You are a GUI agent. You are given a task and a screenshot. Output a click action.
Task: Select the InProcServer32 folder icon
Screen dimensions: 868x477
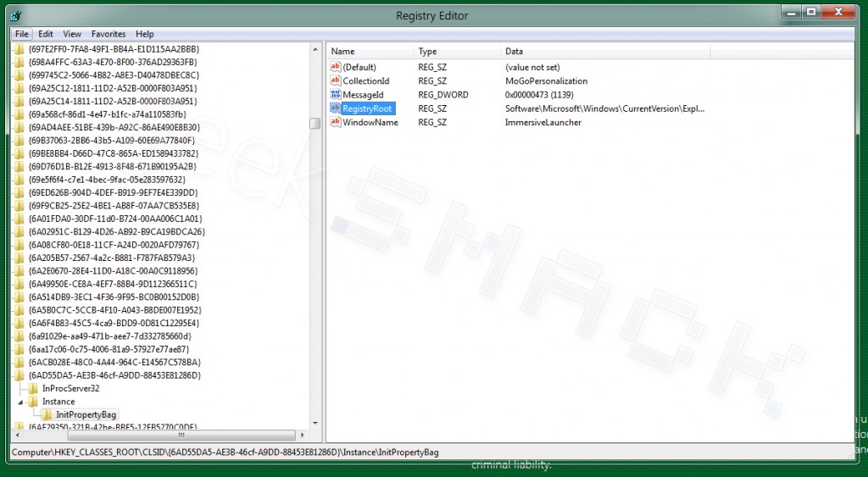point(34,388)
